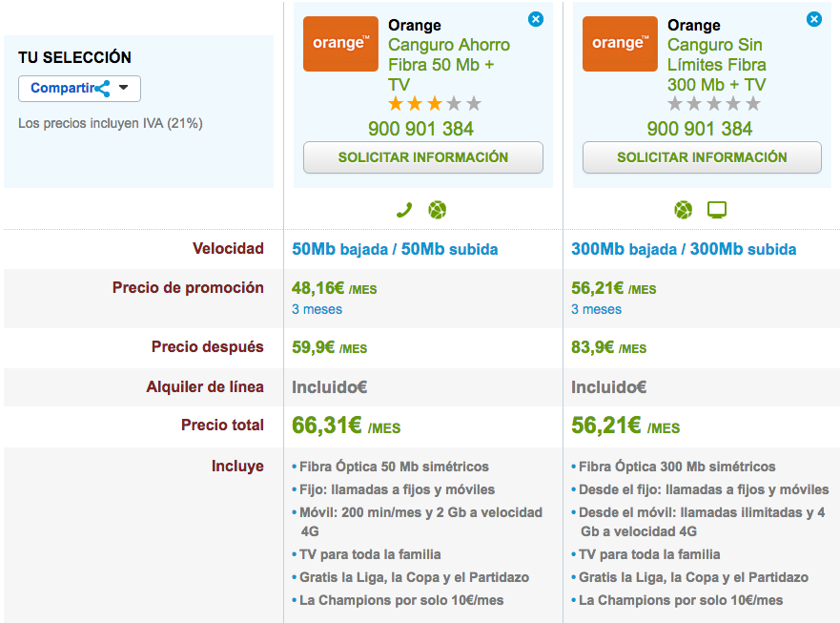Expand the Compartir dropdown arrow

[x=124, y=89]
